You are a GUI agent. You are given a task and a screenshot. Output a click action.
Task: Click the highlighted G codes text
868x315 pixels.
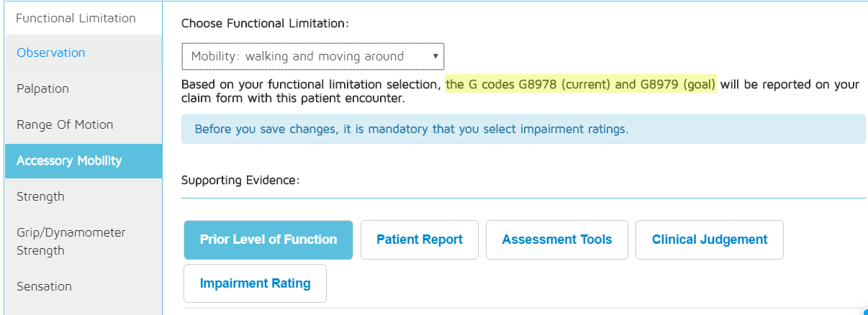pos(581,85)
